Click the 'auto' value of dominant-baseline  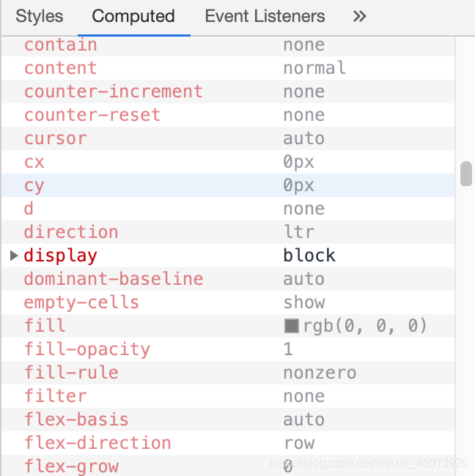pos(304,279)
